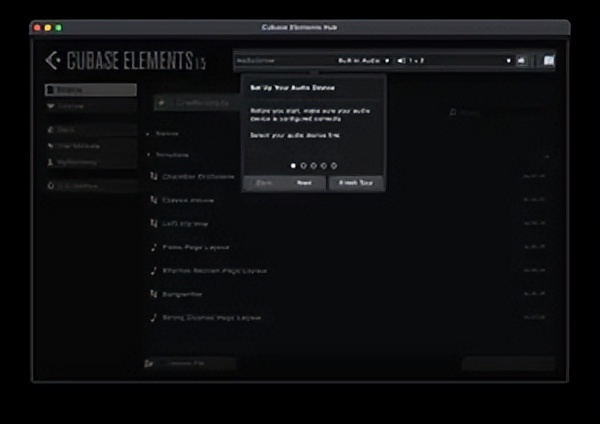The image size is (600, 424).
Task: Click the note icon beside String Quartet Page Layout
Action: (154, 318)
